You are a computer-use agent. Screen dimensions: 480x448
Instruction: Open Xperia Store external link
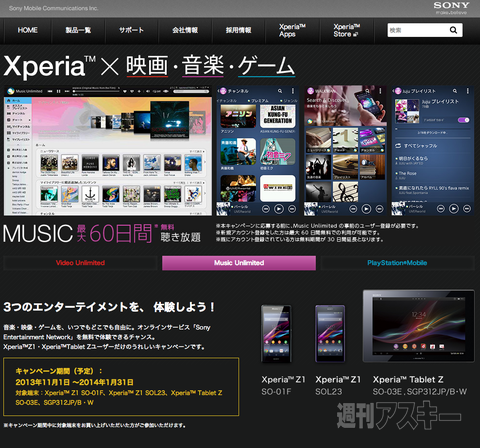click(x=346, y=30)
